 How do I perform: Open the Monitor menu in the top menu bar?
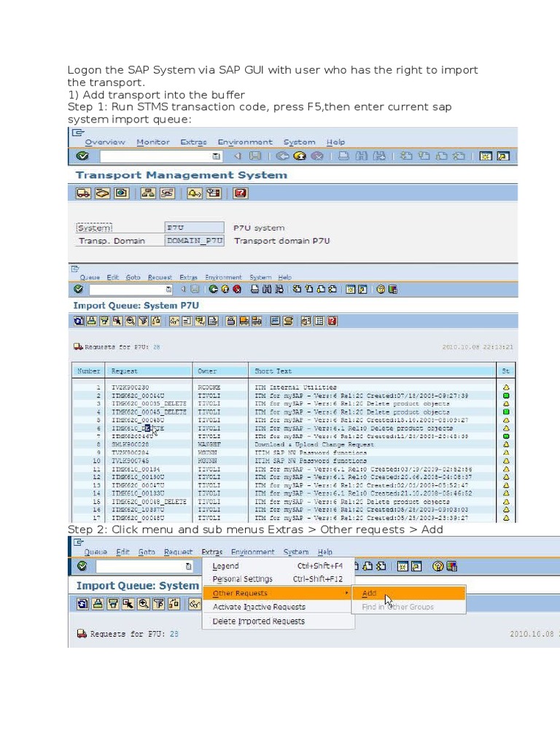152,142
